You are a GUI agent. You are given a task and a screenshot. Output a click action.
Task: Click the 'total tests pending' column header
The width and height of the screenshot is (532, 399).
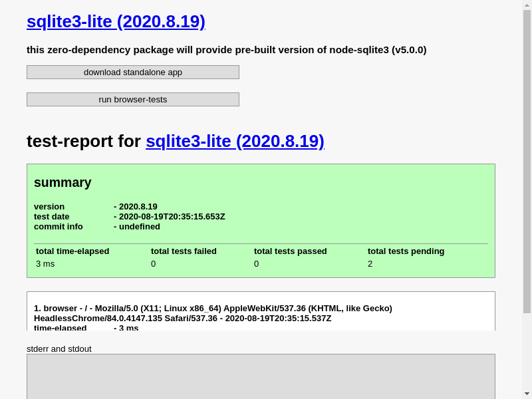[406, 251]
